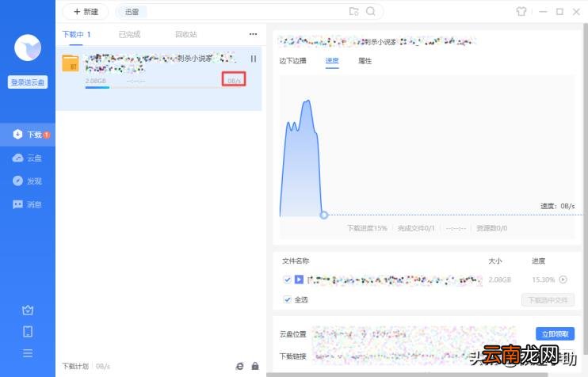Click the yellow BT folder task icon

coord(71,63)
